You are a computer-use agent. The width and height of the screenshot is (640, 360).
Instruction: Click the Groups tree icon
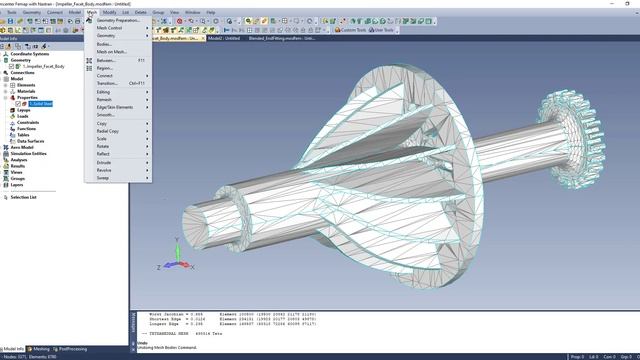[6, 178]
